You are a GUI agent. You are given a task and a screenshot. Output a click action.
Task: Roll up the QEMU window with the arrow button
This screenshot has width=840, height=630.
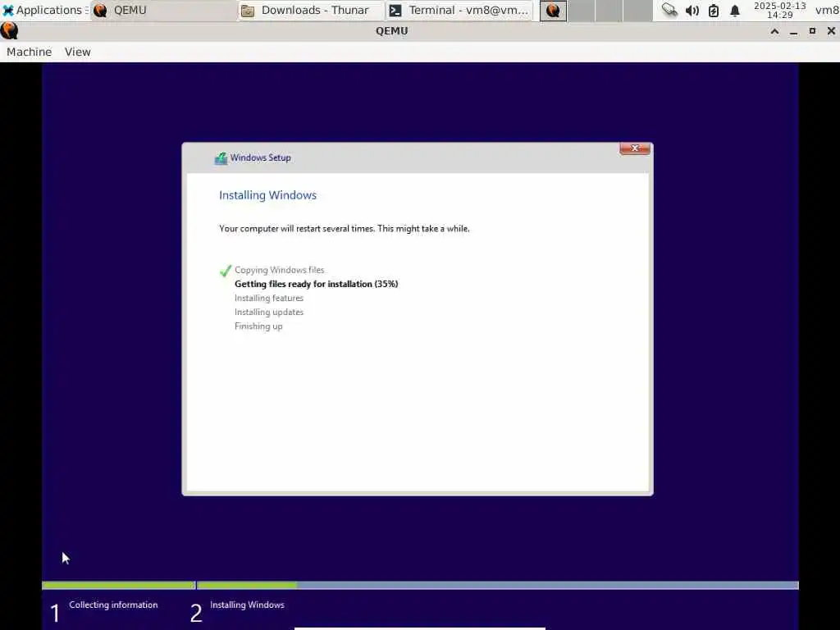[x=774, y=31]
